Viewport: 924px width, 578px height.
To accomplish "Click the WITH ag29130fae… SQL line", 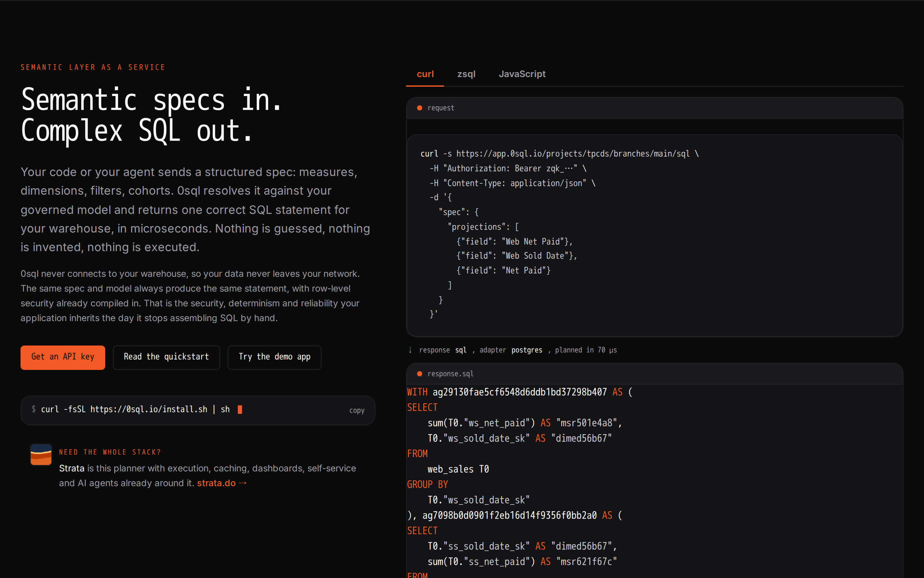I will [519, 392].
